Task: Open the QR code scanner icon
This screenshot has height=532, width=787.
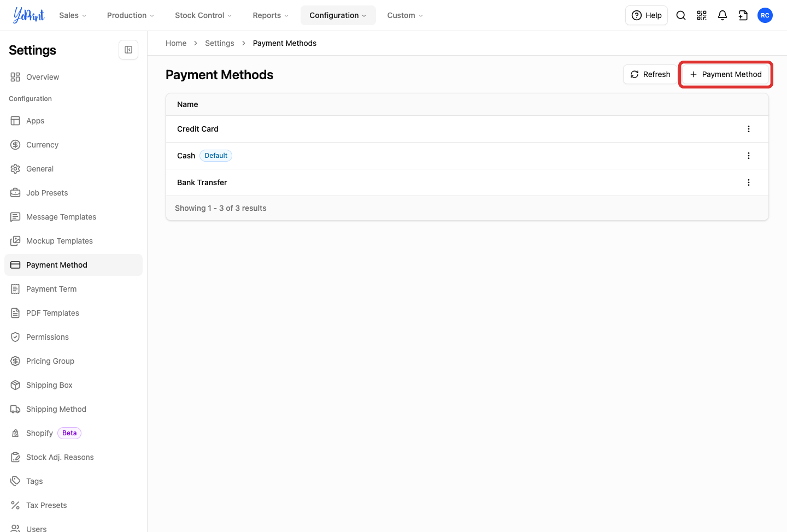Action: click(702, 15)
